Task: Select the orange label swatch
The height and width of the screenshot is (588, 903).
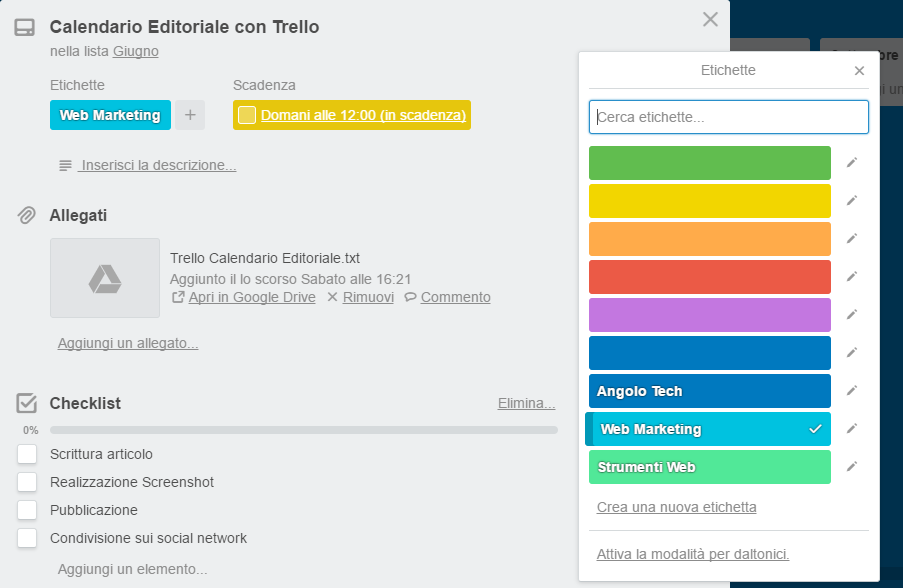Action: [x=710, y=239]
